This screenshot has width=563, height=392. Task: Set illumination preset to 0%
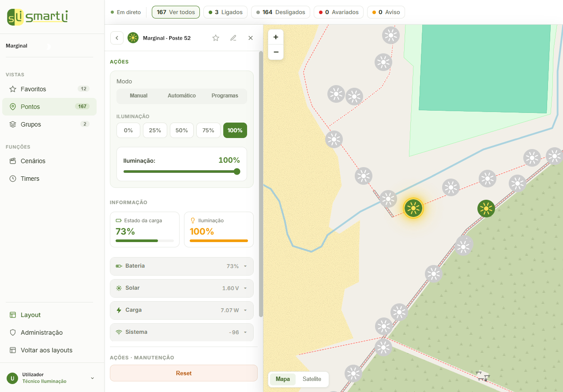pos(128,131)
